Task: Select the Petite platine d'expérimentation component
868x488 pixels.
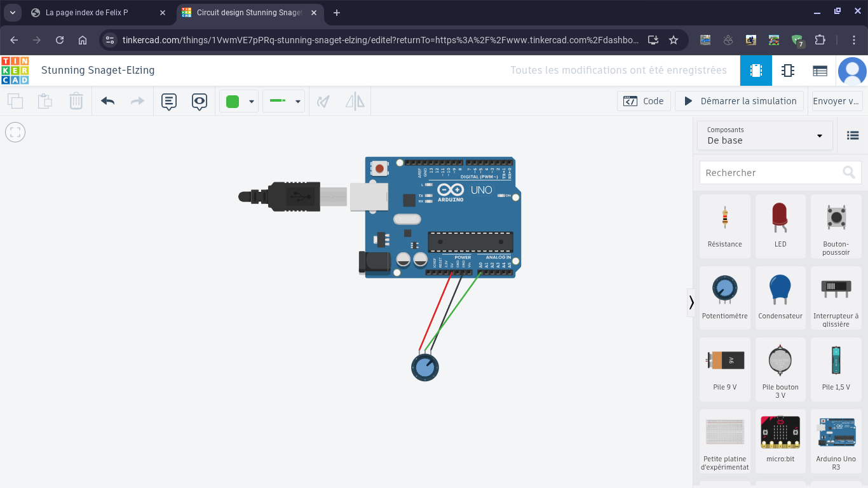Action: [x=725, y=441]
